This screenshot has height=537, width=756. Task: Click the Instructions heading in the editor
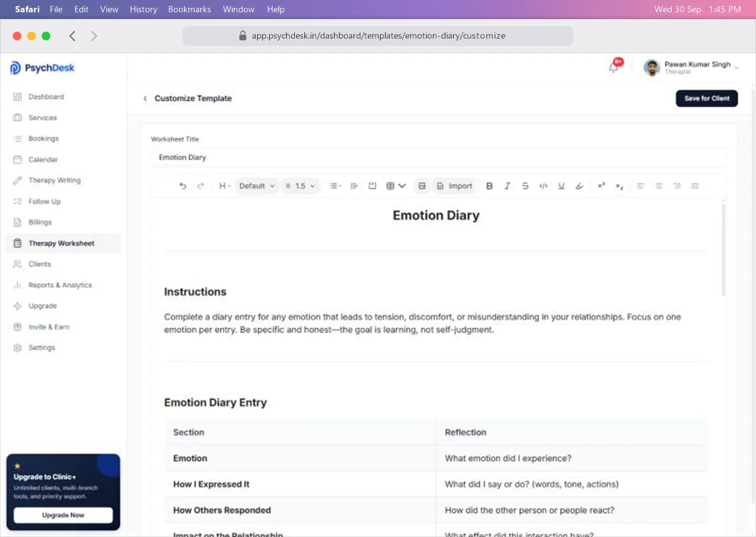[195, 292]
